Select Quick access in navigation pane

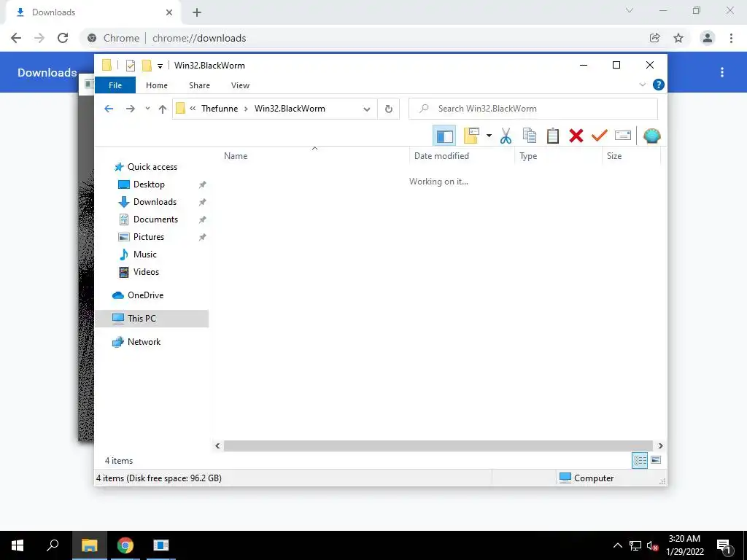coord(152,167)
